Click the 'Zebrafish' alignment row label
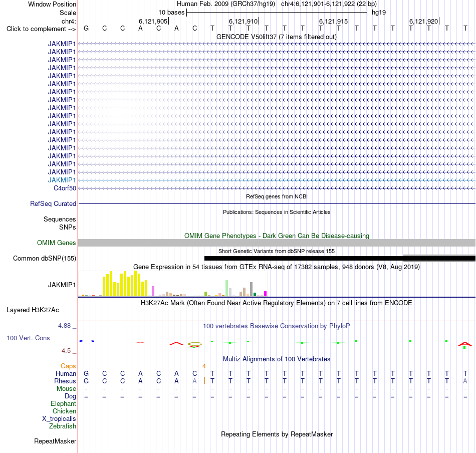The width and height of the screenshot is (476, 453). point(63,426)
